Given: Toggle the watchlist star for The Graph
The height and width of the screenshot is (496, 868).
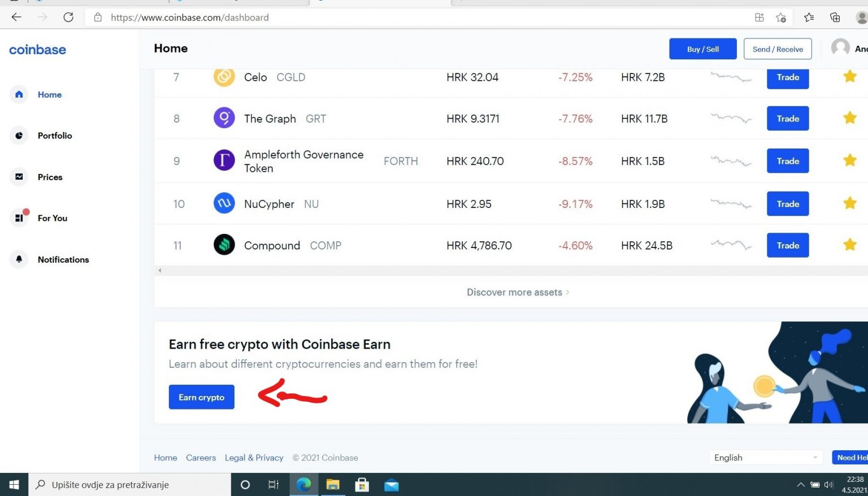Looking at the screenshot, I should point(850,118).
